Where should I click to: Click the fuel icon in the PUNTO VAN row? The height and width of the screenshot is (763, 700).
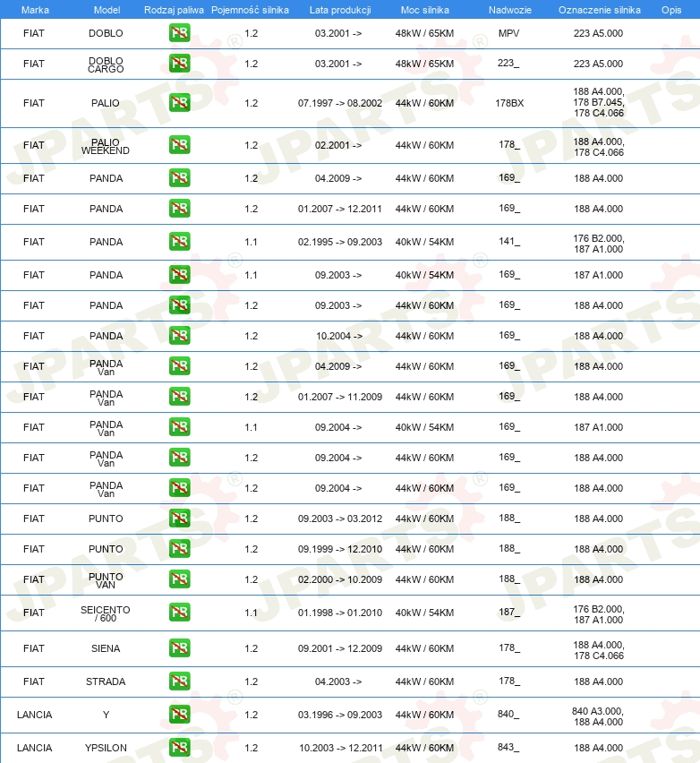coord(180,579)
